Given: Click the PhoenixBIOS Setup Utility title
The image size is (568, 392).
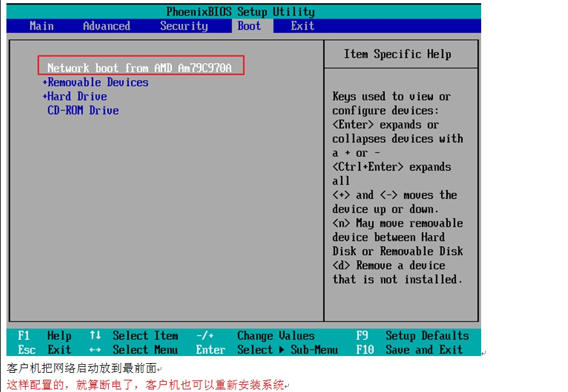Looking at the screenshot, I should coord(240,12).
